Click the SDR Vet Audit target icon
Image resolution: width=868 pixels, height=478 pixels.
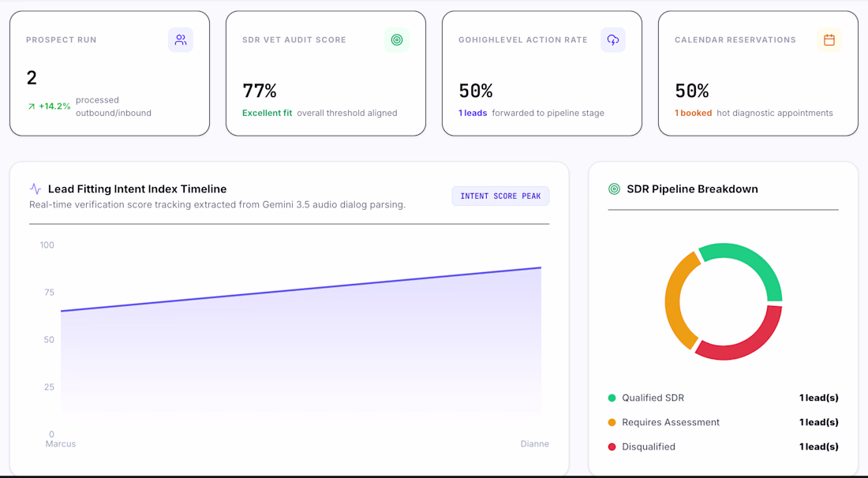point(397,39)
